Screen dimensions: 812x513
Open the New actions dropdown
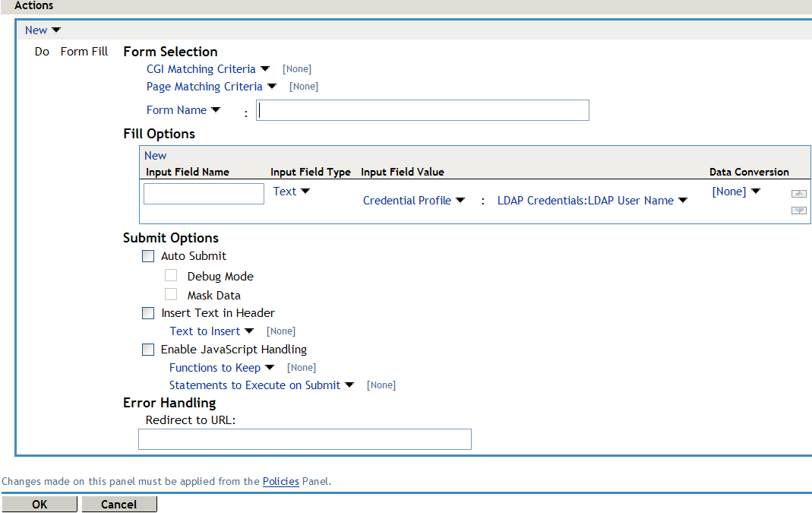(x=43, y=30)
